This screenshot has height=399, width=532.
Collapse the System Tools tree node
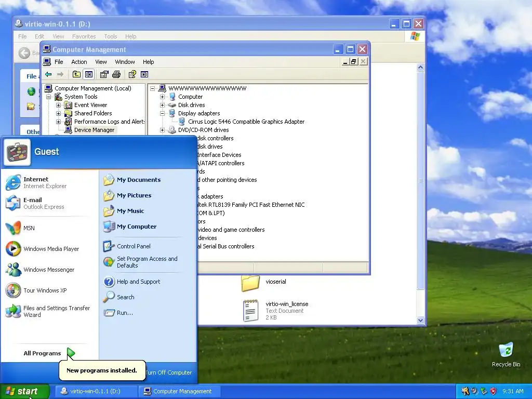click(x=49, y=97)
